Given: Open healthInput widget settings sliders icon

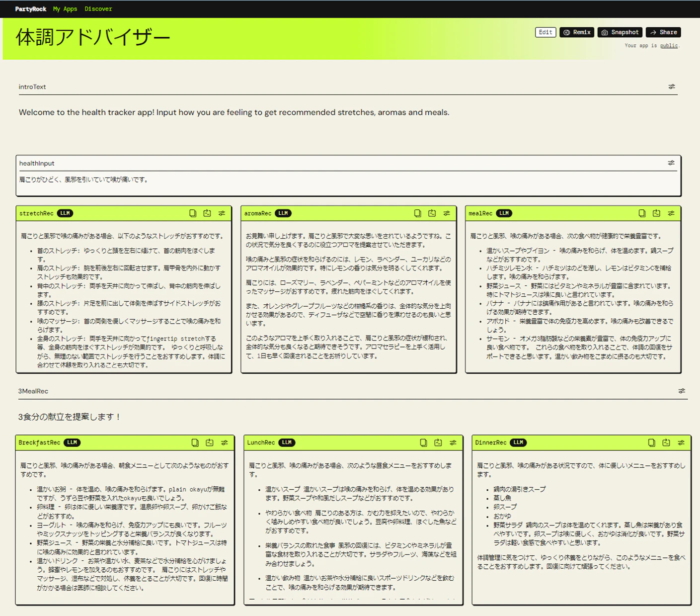Looking at the screenshot, I should [671, 163].
